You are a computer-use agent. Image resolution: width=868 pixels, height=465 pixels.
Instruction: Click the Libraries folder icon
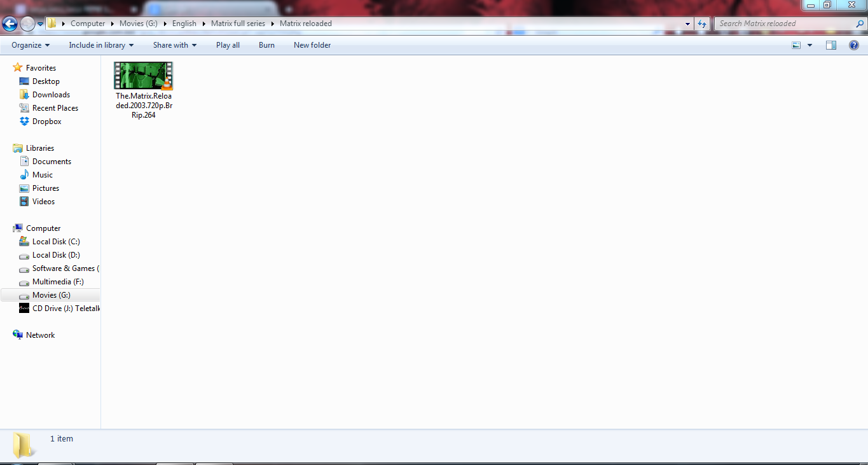(18, 148)
